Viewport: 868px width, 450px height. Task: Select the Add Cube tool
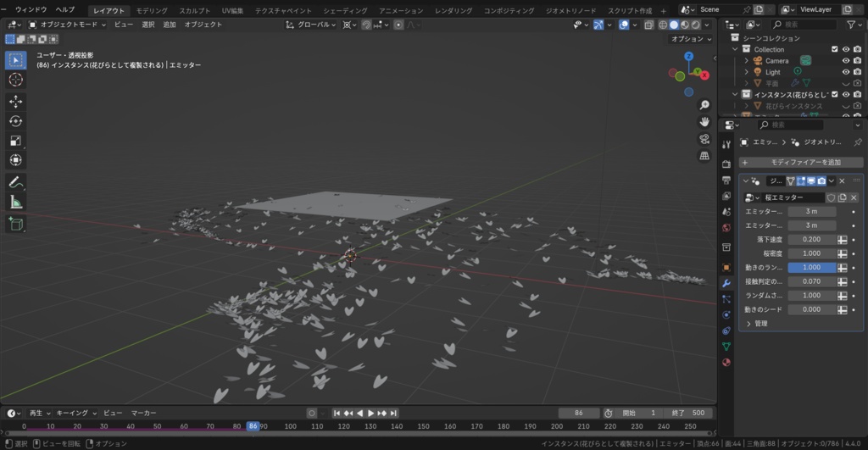[15, 224]
